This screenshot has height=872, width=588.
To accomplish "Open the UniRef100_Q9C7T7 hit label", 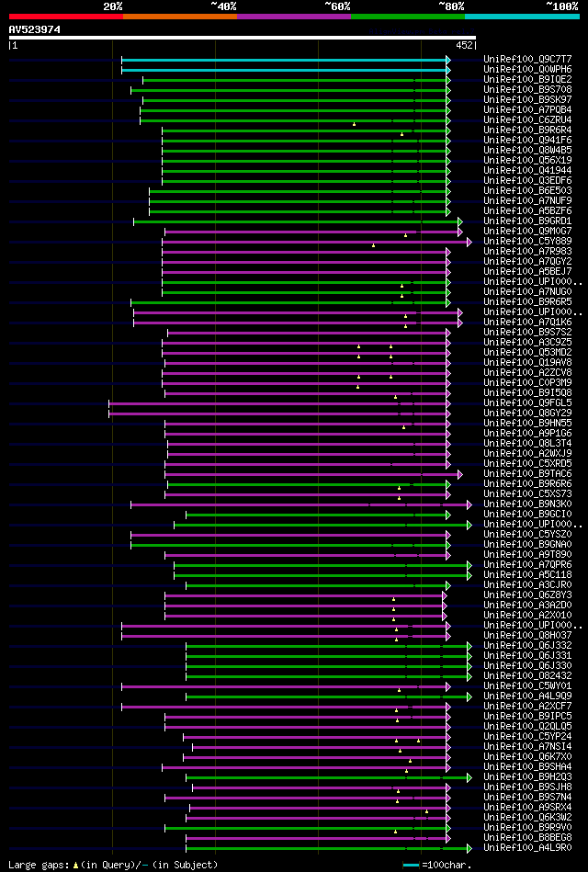I will (x=527, y=60).
